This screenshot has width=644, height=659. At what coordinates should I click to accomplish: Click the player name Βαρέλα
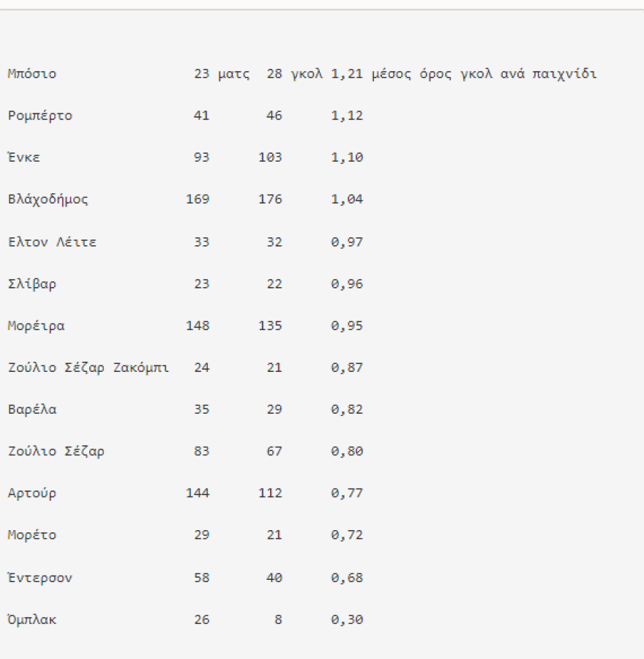[x=32, y=409]
